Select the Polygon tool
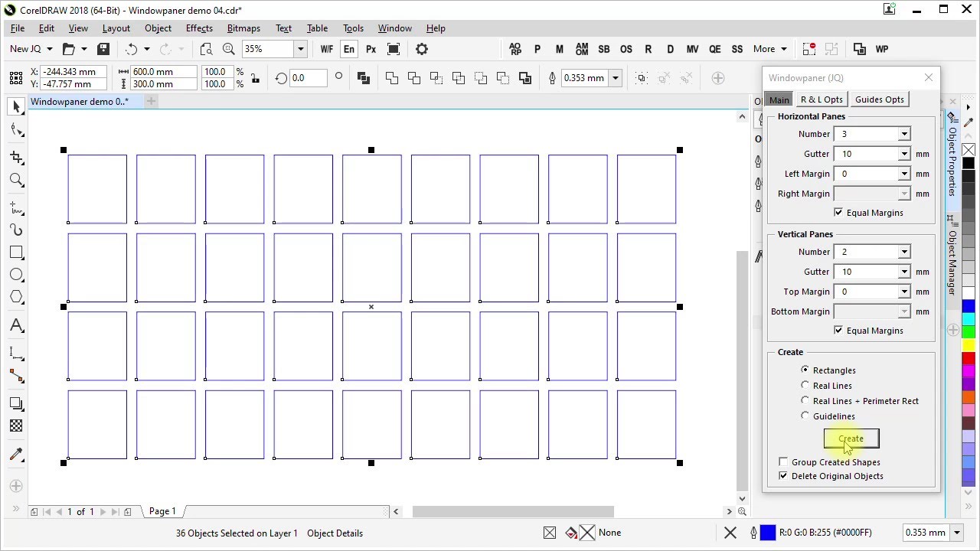Image resolution: width=980 pixels, height=551 pixels. pyautogui.click(x=16, y=298)
